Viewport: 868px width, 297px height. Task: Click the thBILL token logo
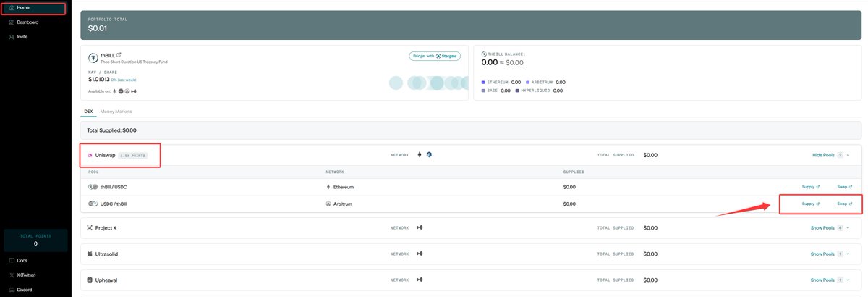point(93,58)
